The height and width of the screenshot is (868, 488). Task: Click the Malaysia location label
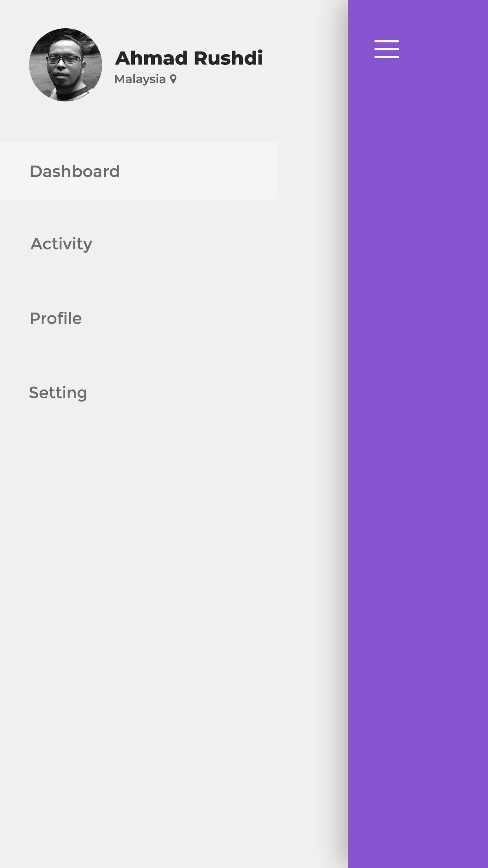tap(140, 79)
